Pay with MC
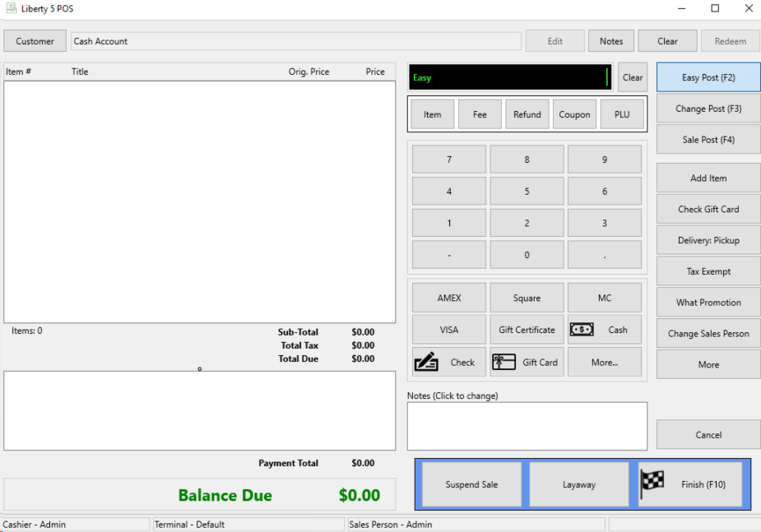 coord(604,298)
